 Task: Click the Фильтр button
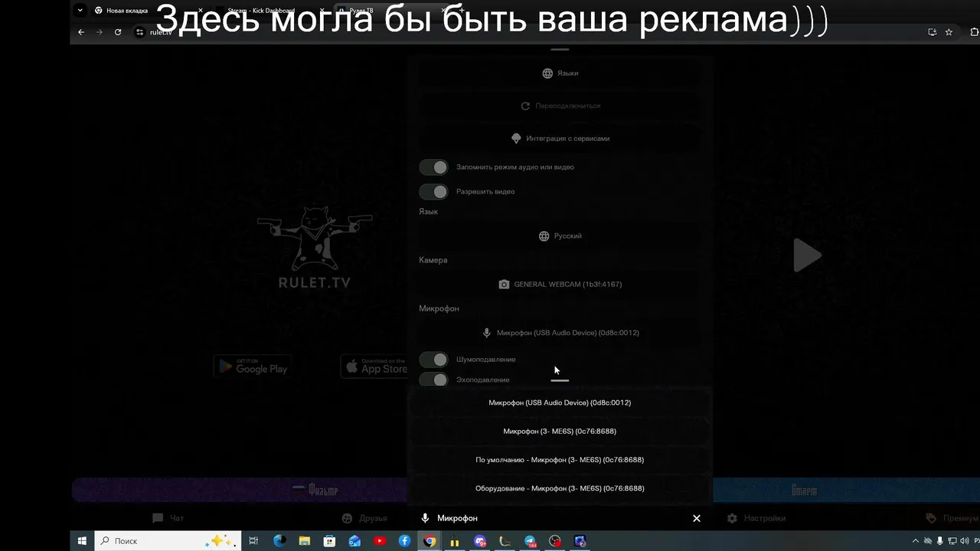(239, 490)
